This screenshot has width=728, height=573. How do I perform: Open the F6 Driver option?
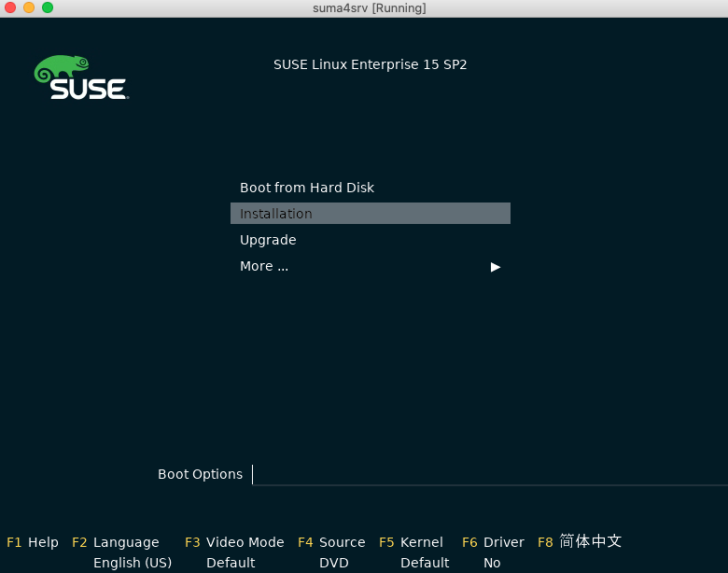point(493,542)
